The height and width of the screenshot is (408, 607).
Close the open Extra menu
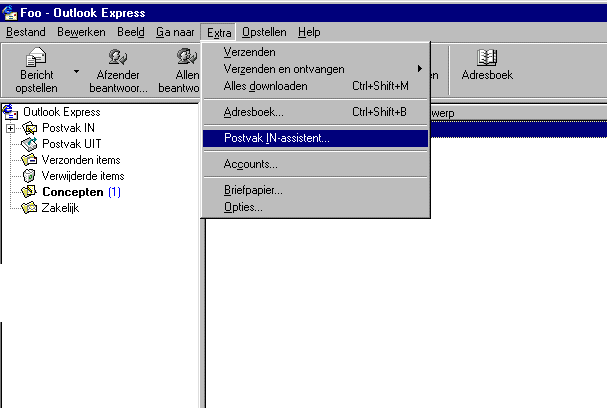point(219,33)
